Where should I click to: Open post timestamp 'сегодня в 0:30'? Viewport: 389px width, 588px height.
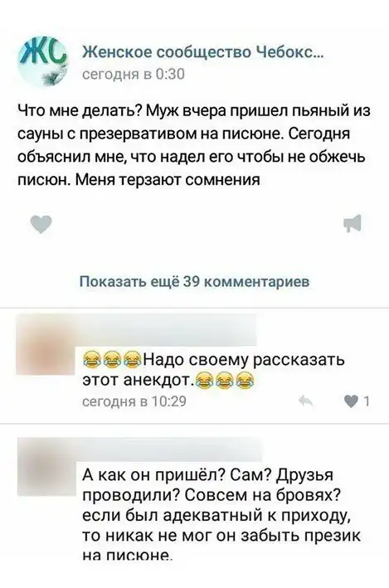[134, 75]
